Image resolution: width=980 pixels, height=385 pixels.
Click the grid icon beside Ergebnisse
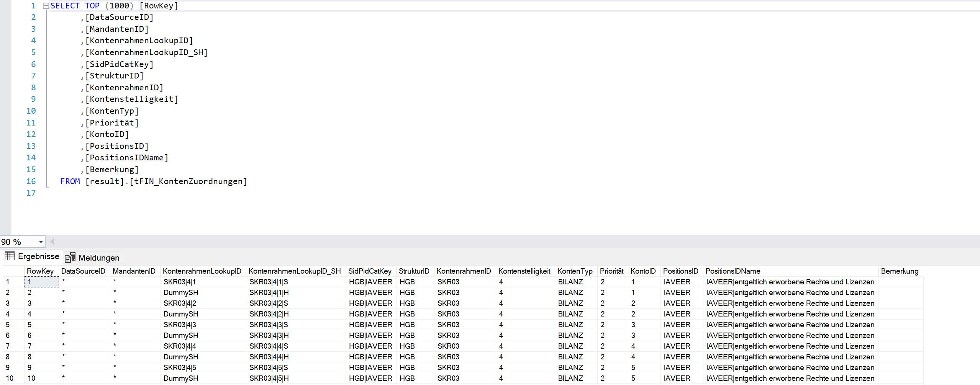[10, 256]
